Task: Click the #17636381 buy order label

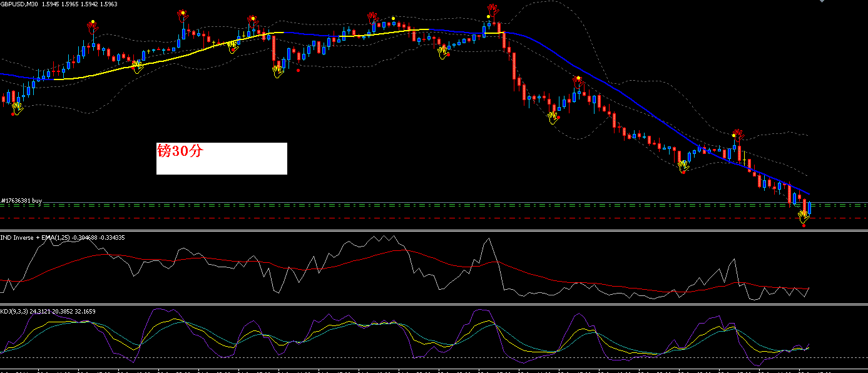Action: 21,201
